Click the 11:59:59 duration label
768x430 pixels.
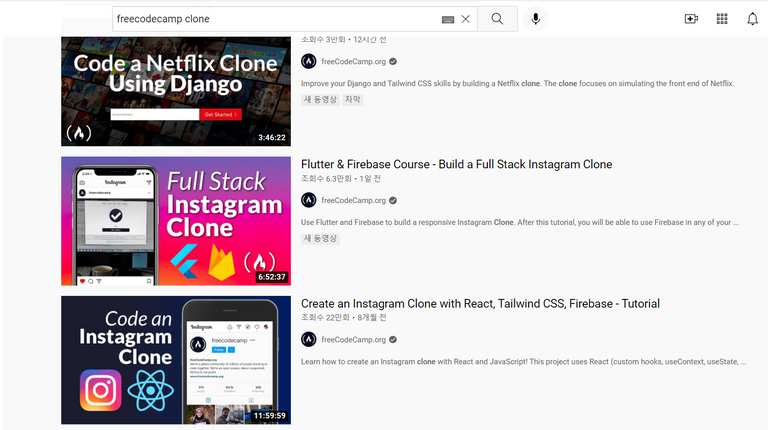tap(269, 416)
